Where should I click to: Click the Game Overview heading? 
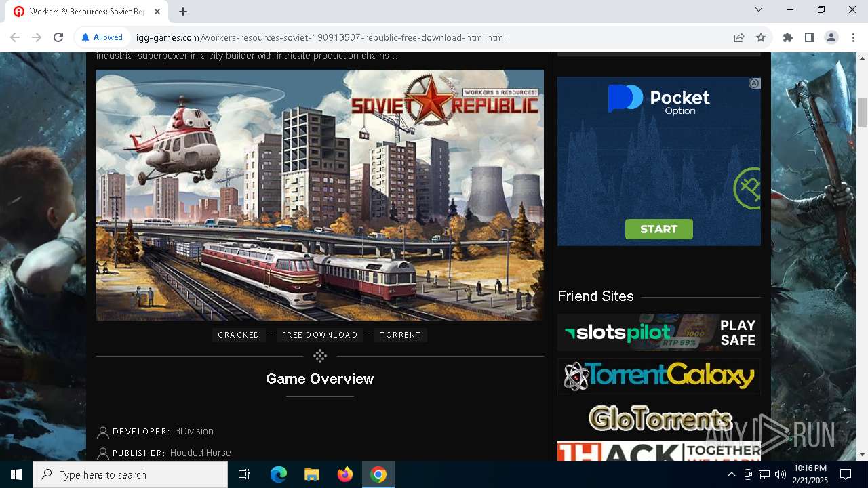click(x=320, y=379)
